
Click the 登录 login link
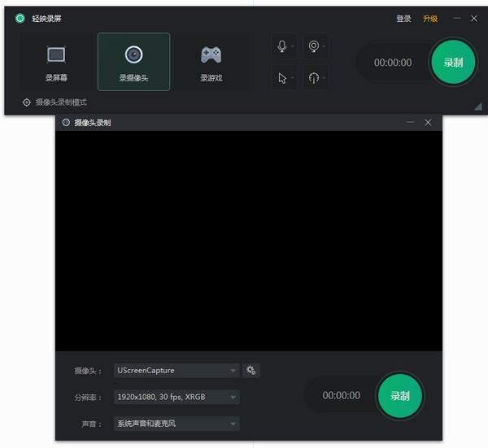coord(403,19)
